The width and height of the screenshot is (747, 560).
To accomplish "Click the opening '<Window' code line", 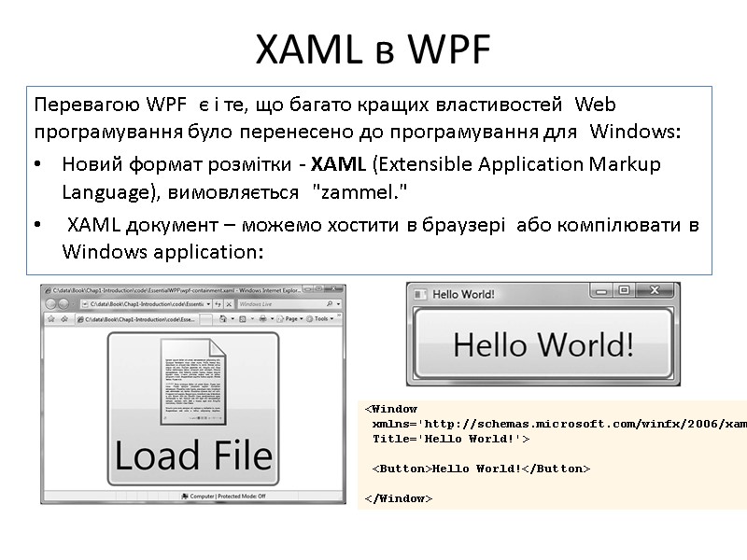I will pos(390,409).
